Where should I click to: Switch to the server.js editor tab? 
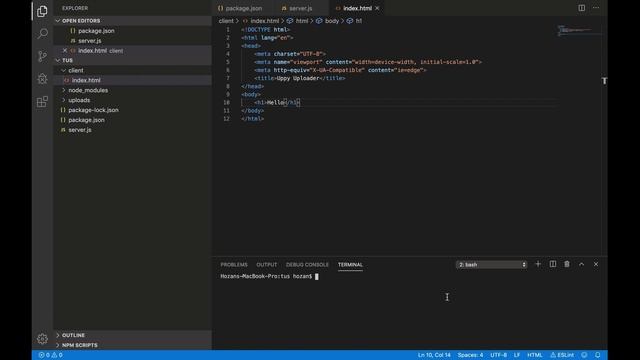pyautogui.click(x=300, y=8)
